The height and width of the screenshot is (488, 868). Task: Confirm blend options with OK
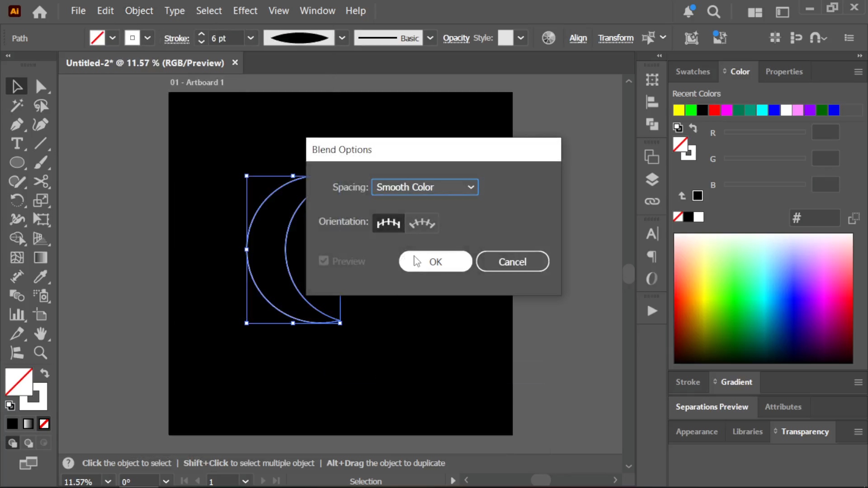coord(435,262)
